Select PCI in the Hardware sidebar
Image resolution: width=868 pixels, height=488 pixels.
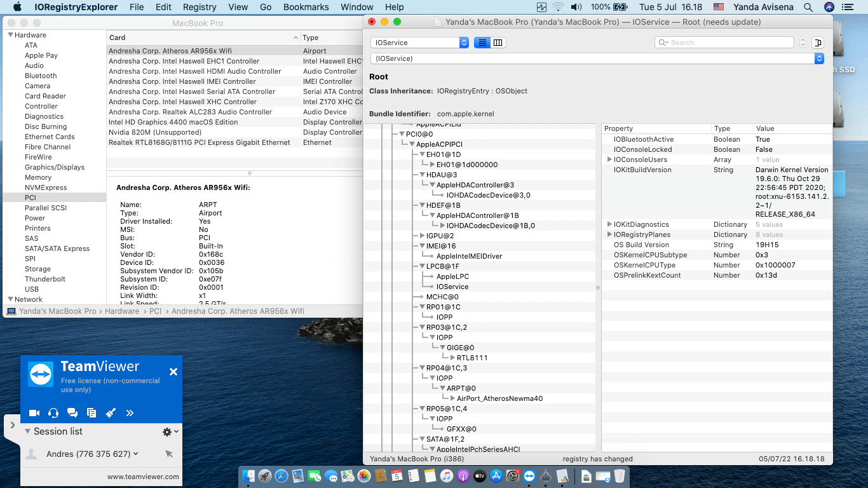click(x=31, y=198)
